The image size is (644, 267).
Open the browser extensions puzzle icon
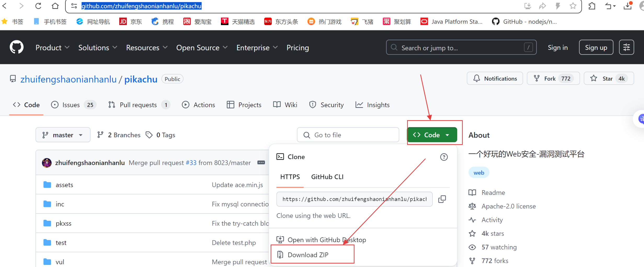coord(592,6)
